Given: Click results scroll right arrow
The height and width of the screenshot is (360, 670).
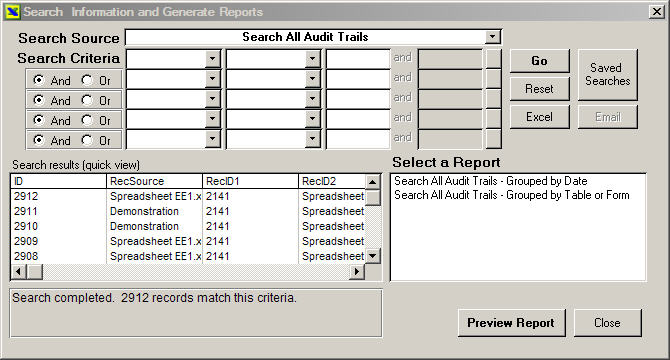Looking at the screenshot, I should (357, 272).
